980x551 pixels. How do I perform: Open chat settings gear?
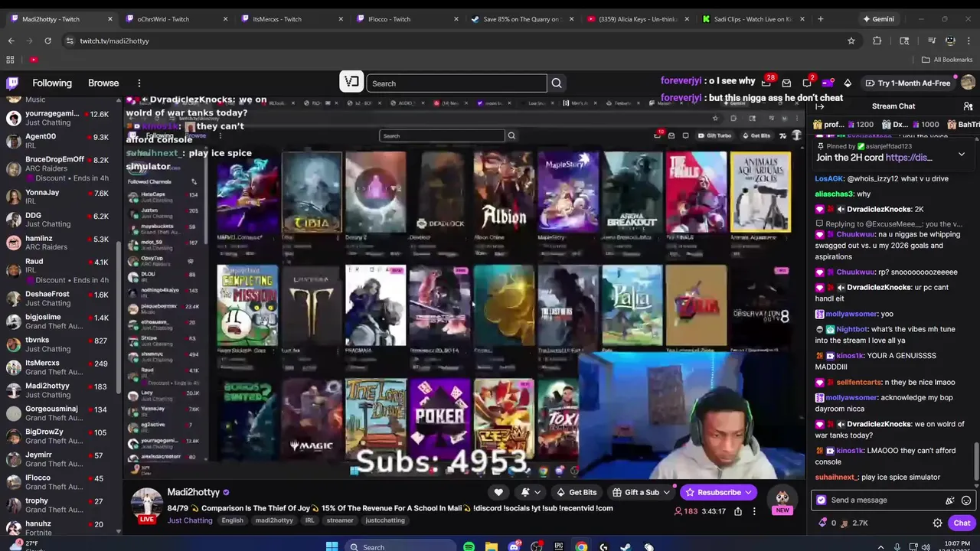click(937, 523)
